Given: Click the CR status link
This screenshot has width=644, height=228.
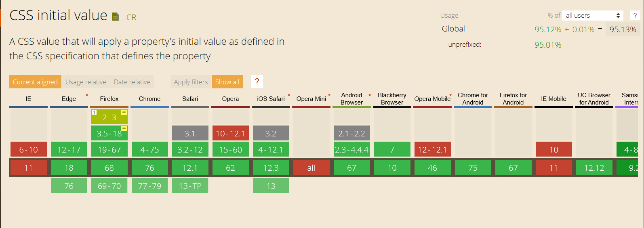Looking at the screenshot, I should click(x=131, y=17).
